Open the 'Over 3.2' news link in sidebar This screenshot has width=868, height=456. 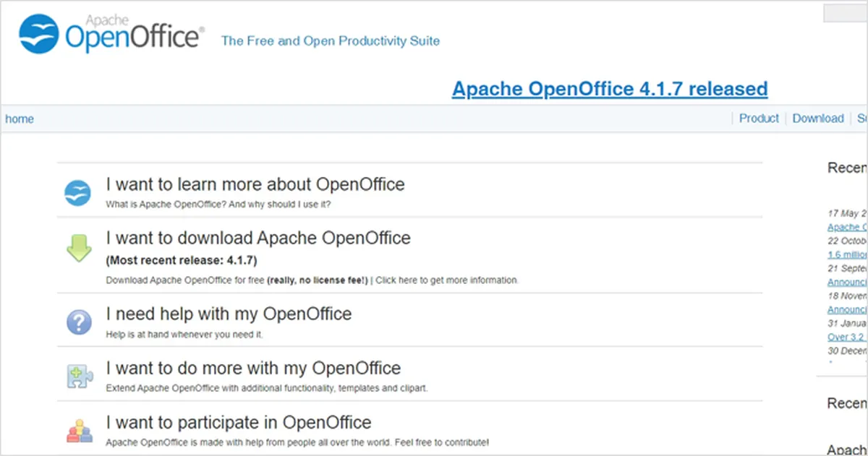tap(847, 337)
